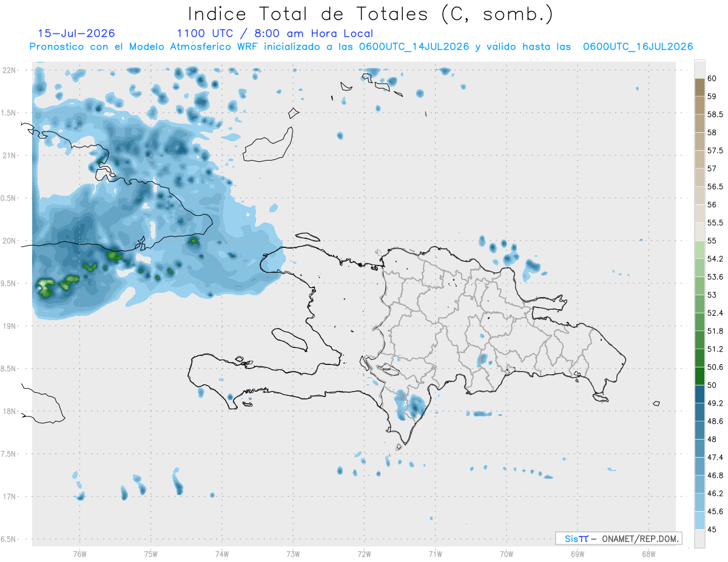Click the longitude label '71W'
728x562 pixels.
coord(435,554)
